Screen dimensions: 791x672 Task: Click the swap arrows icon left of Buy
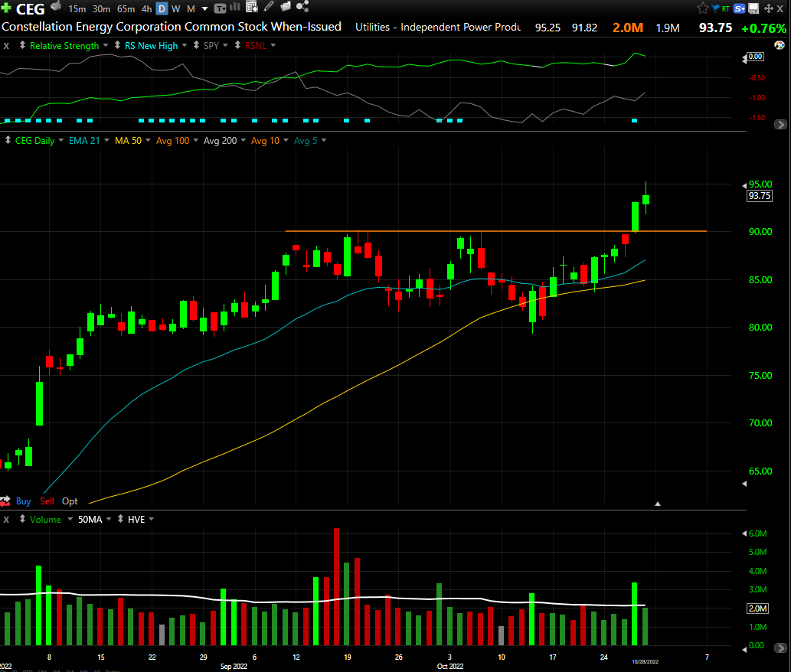point(5,501)
